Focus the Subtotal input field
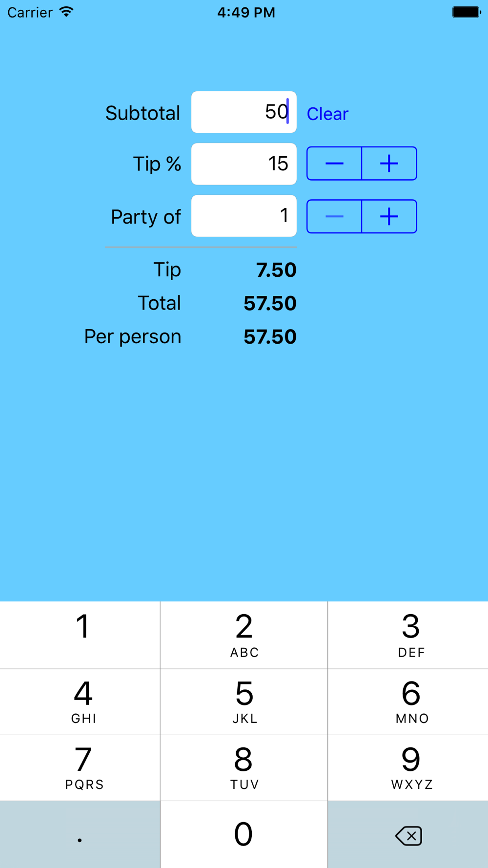This screenshot has width=488, height=868. click(244, 112)
